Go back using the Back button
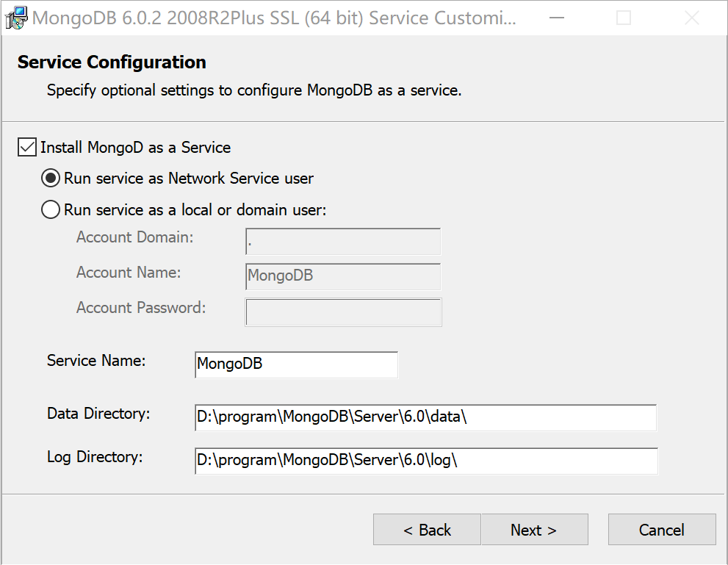728x565 pixels. [426, 529]
